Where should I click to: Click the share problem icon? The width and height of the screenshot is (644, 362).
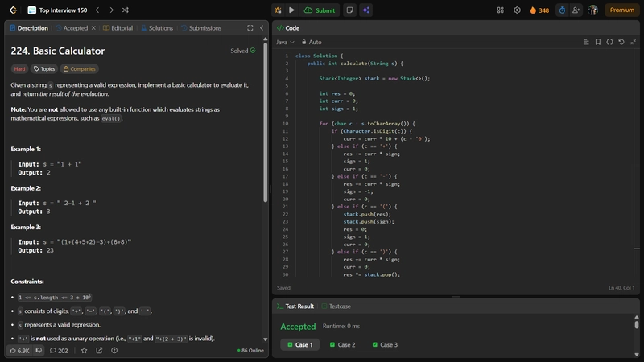tap(99, 351)
